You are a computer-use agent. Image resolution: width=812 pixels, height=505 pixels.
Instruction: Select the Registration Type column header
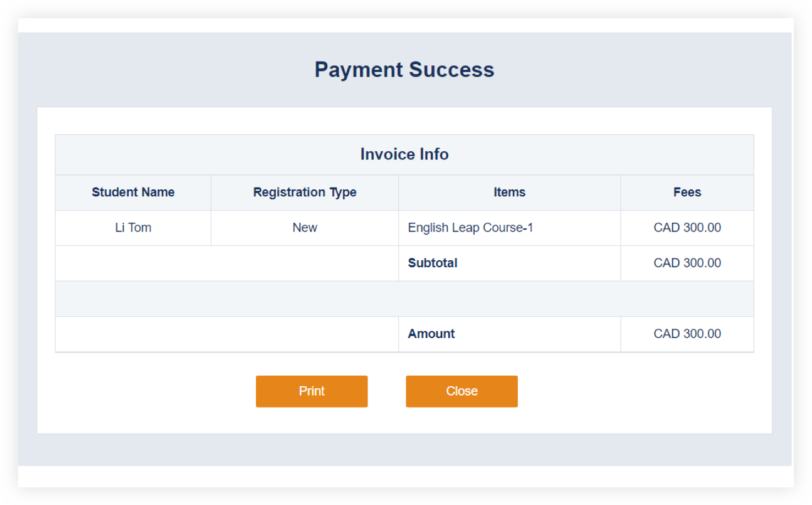pos(305,192)
